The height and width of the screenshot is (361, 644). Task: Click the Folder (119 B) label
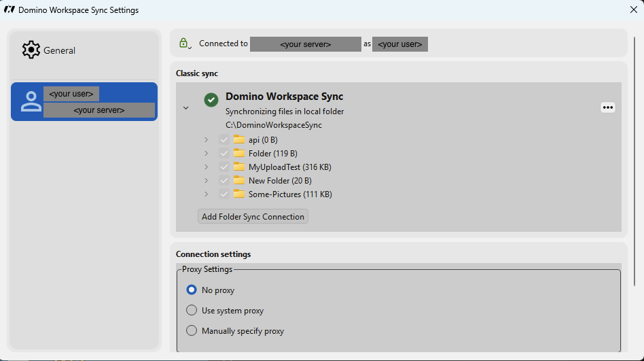[x=272, y=154]
